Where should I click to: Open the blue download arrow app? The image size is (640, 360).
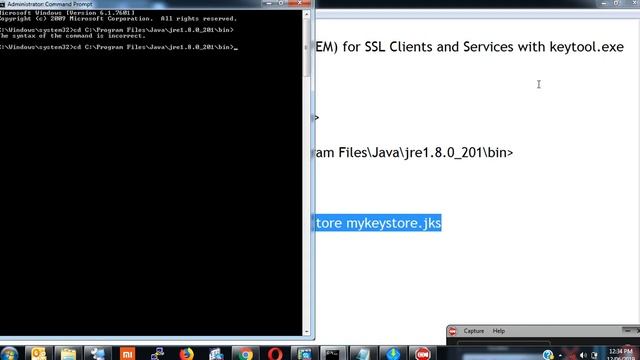(x=393, y=353)
